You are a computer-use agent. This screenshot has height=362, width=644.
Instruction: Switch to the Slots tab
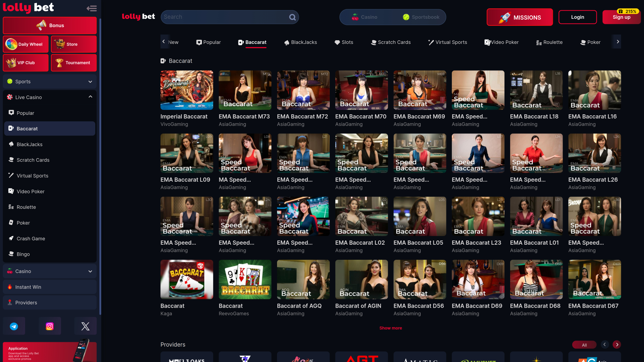tap(344, 42)
